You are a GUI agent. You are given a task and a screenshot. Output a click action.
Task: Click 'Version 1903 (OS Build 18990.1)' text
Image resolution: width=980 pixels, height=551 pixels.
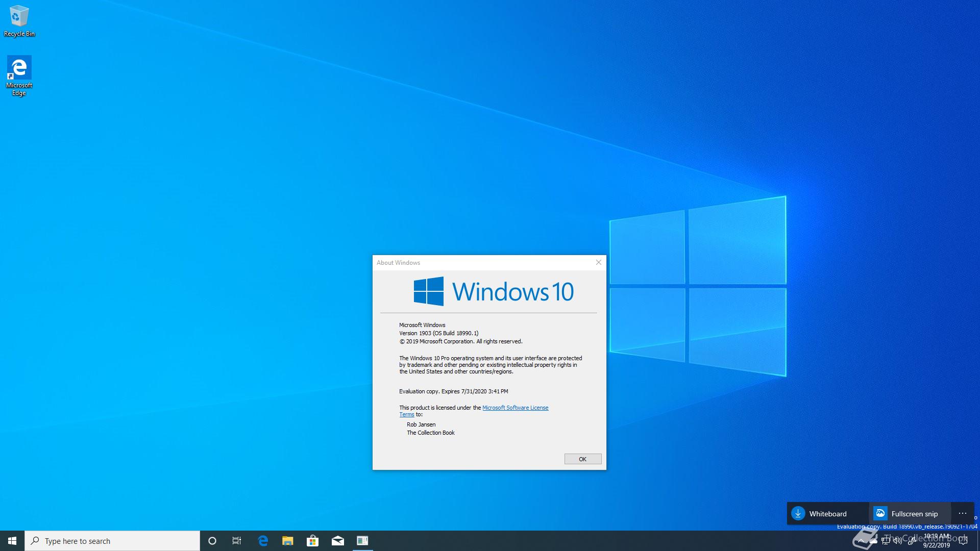tap(439, 333)
